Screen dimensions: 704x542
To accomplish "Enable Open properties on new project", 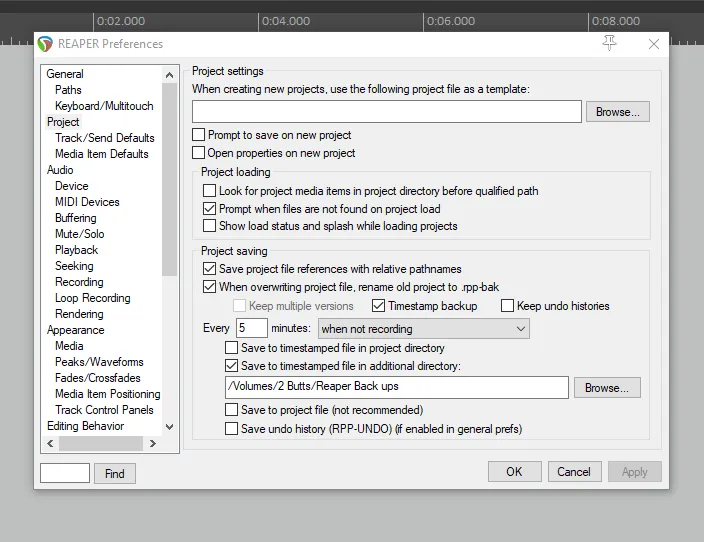I will 198,153.
